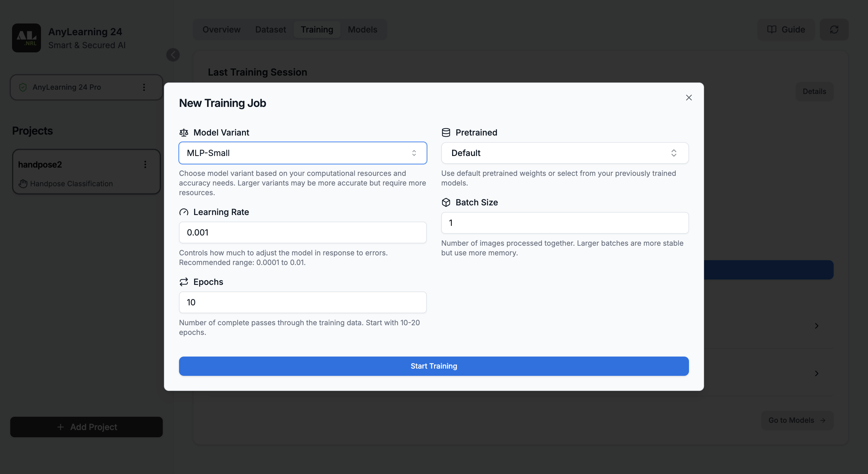Click the refresh icon button
Screen dimensions: 868x474
pos(834,30)
